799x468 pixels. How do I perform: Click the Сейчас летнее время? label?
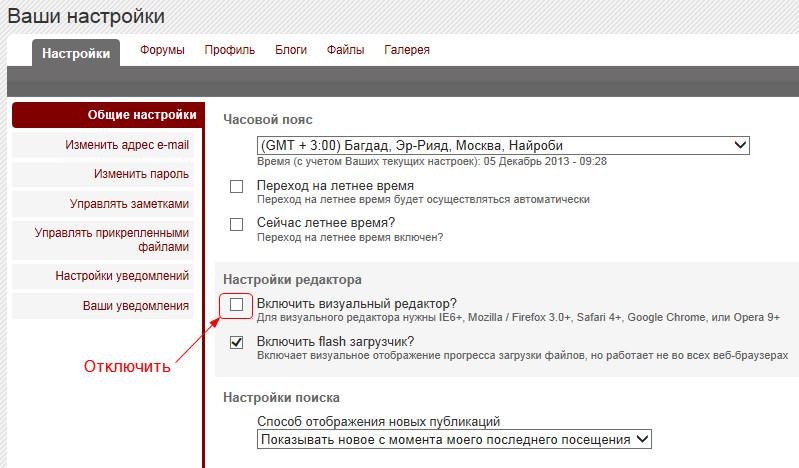point(326,223)
